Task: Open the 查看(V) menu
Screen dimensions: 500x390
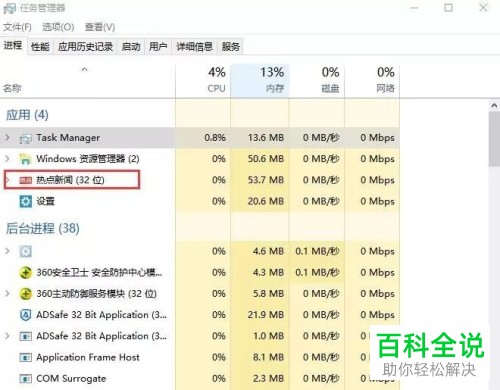Action: [x=100, y=27]
